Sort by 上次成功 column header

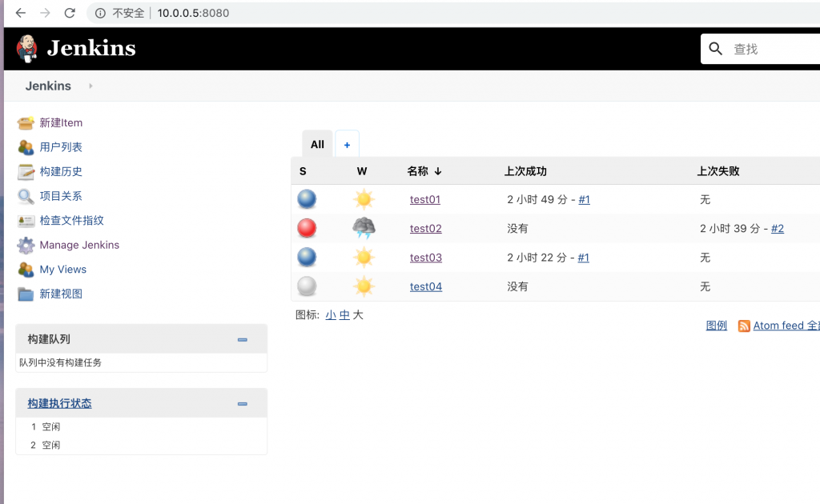tap(525, 171)
